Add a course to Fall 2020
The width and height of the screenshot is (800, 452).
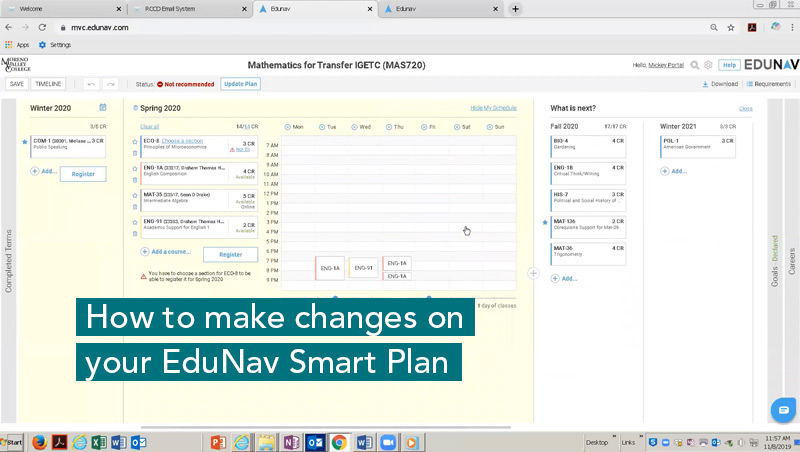point(564,279)
